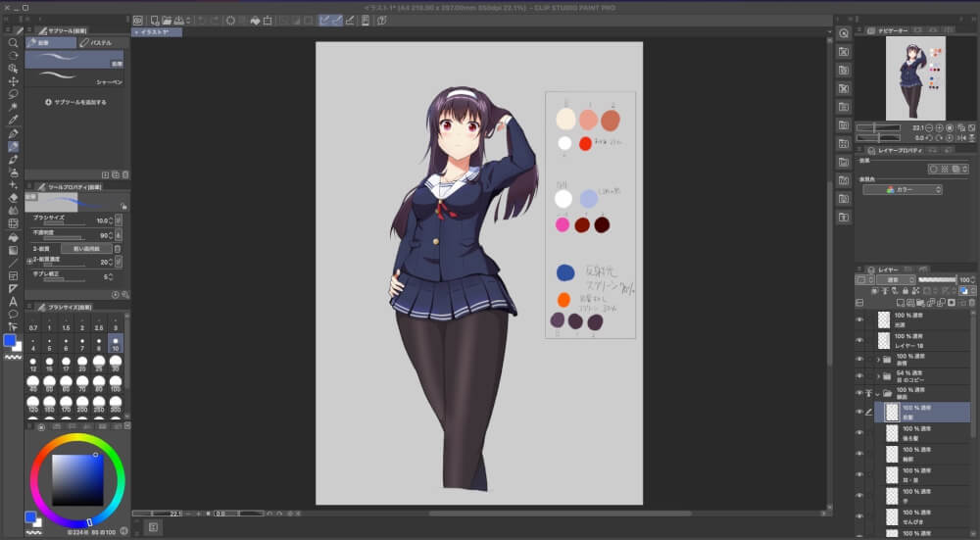Create a new raster layer in Layers panel
The image size is (980, 540).
tap(900, 303)
